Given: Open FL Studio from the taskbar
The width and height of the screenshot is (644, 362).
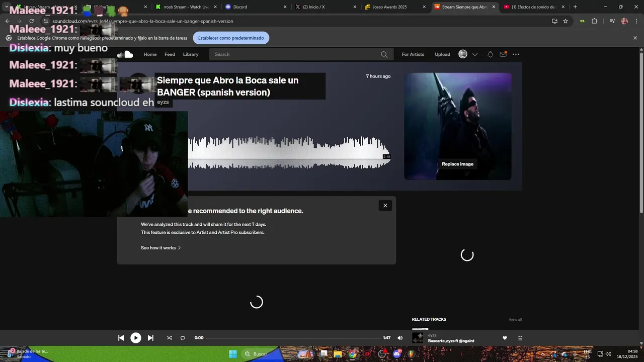Looking at the screenshot, I should (411, 354).
